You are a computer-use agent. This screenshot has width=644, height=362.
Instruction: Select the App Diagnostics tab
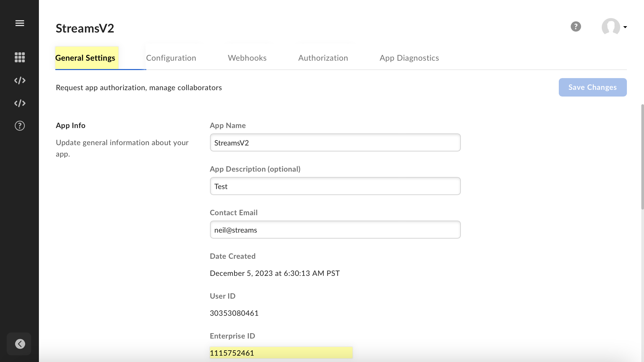click(x=409, y=58)
